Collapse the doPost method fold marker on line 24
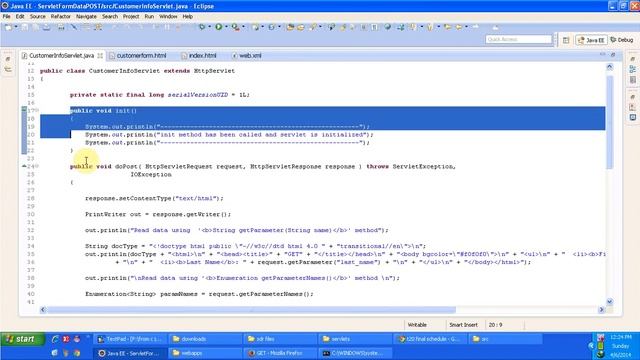Image resolution: width=640 pixels, height=360 pixels. [x=37, y=166]
